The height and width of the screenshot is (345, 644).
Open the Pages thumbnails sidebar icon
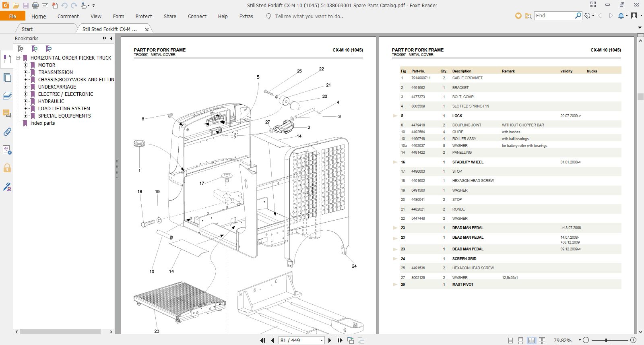7,77
